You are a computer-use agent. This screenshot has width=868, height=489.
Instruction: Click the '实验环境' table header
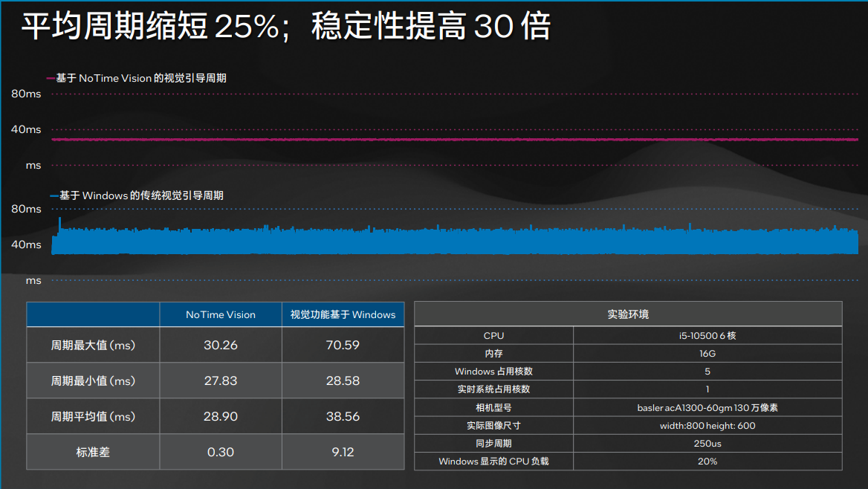628,314
